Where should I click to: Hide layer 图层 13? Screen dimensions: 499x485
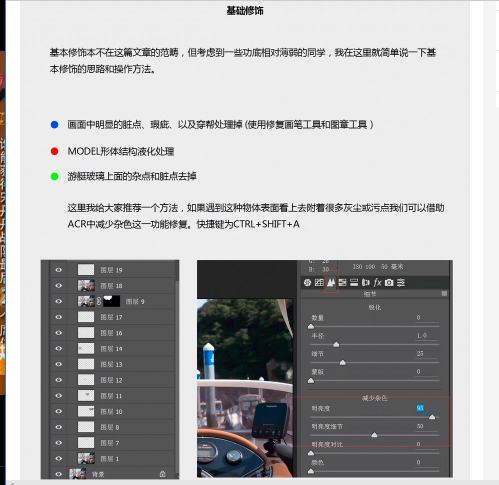pyautogui.click(x=59, y=364)
